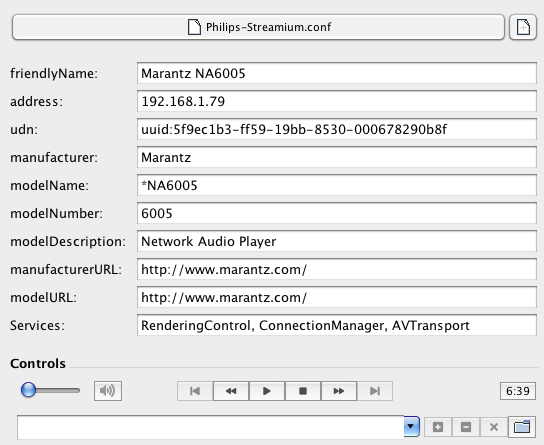Click the udn uuid field
The image size is (544, 445).
pos(337,129)
